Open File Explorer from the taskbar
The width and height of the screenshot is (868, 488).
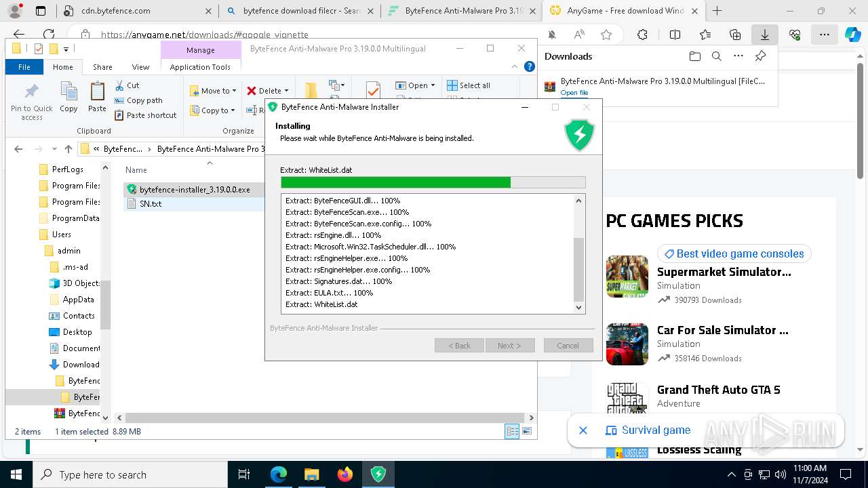point(312,474)
